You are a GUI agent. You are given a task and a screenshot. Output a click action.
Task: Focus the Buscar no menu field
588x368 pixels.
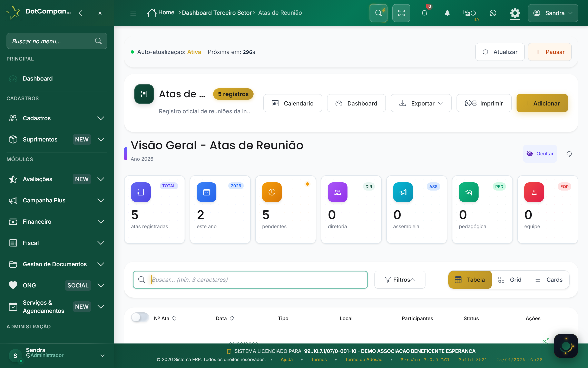tap(57, 41)
